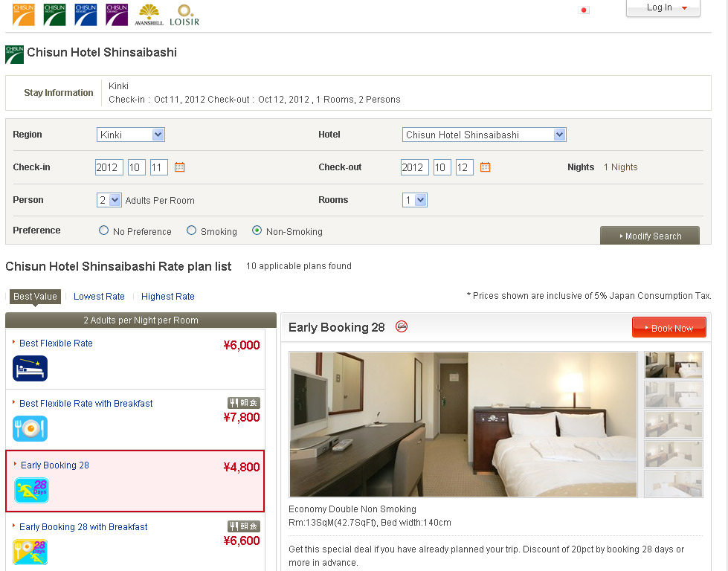This screenshot has width=728, height=571.
Task: Open the Best Flexible Rate with Breakfast plan
Action: (x=86, y=404)
